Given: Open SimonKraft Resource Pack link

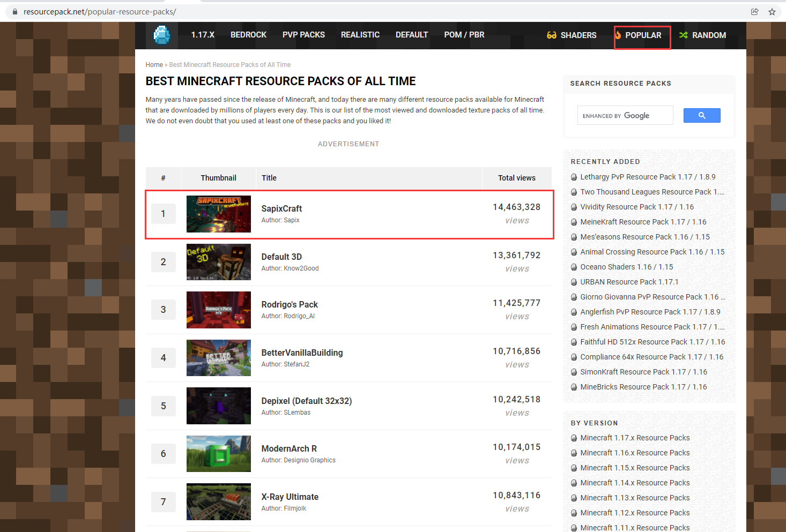Looking at the screenshot, I should click(x=643, y=372).
